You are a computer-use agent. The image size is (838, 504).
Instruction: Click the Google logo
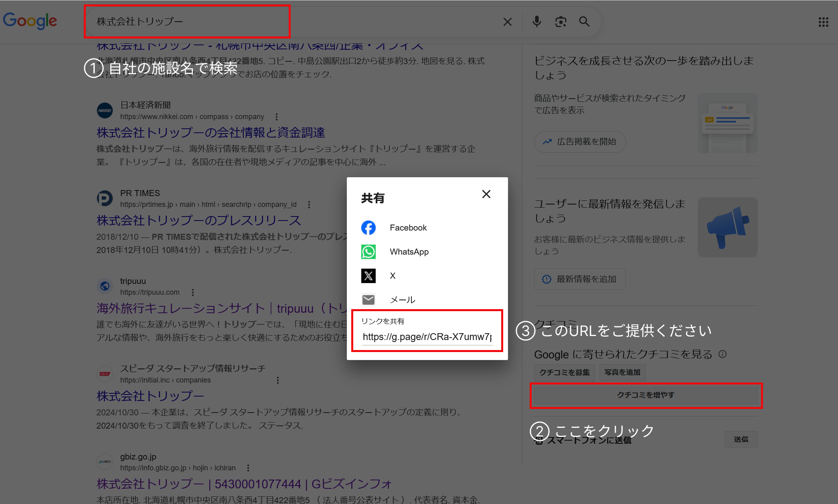[x=30, y=21]
